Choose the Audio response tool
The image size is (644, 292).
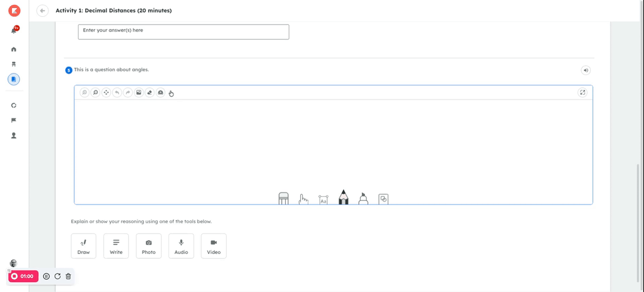point(181,246)
